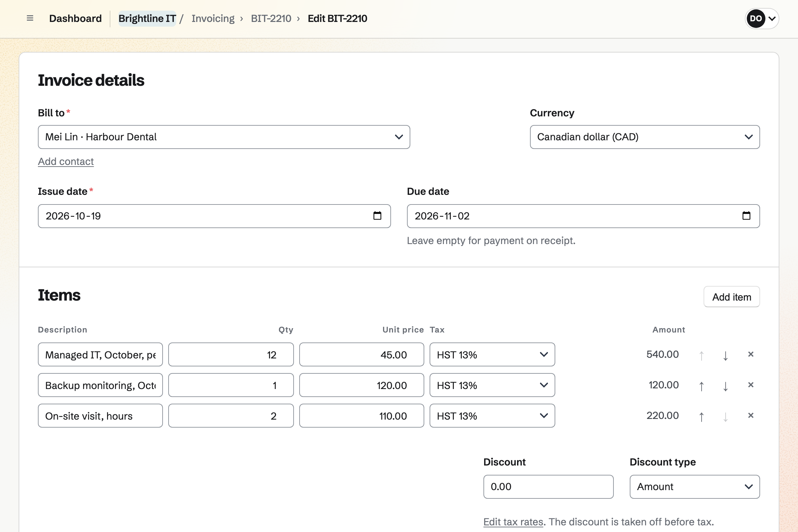
Task: Click the Issue date field
Action: (x=214, y=216)
